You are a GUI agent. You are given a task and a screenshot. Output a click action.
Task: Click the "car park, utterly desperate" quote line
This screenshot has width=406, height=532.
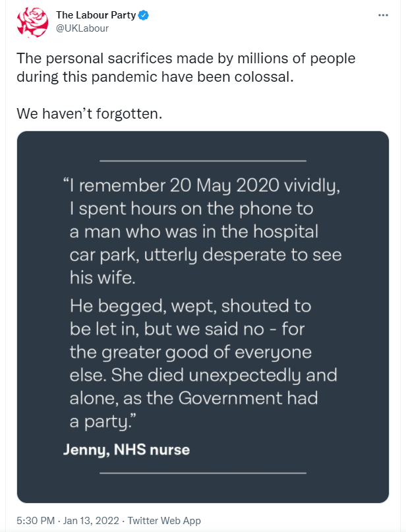[x=205, y=255]
